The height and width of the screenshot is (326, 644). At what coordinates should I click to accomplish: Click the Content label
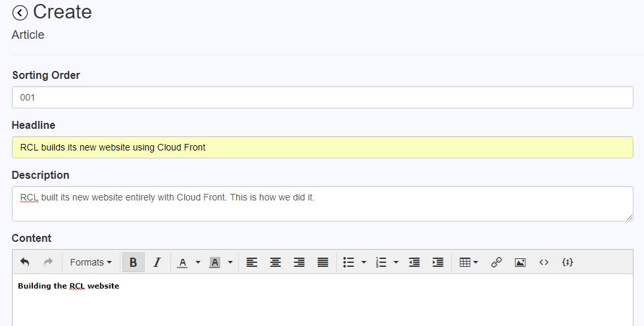(31, 238)
